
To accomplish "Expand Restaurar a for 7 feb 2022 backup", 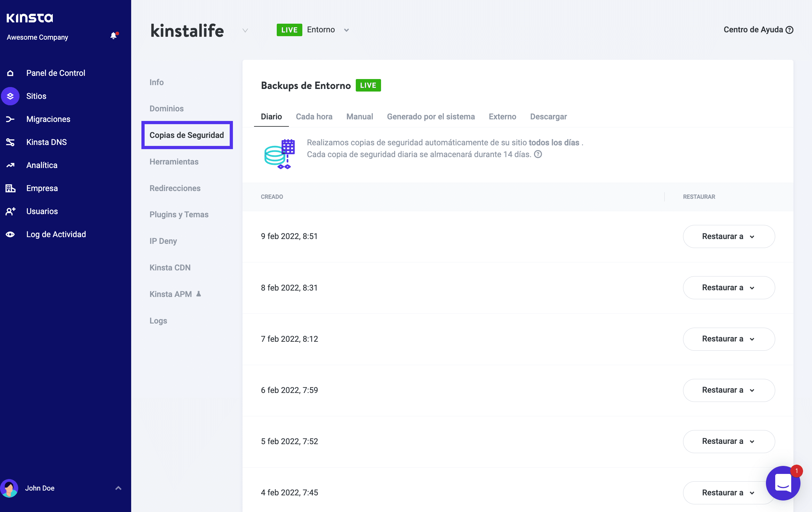I will point(728,339).
